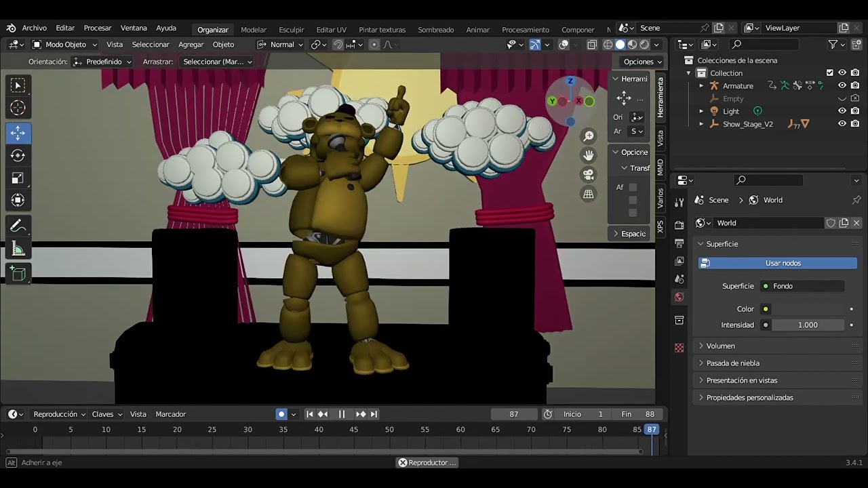868x488 pixels.
Task: Uncheck the Collection exclude checkbox
Action: point(830,73)
